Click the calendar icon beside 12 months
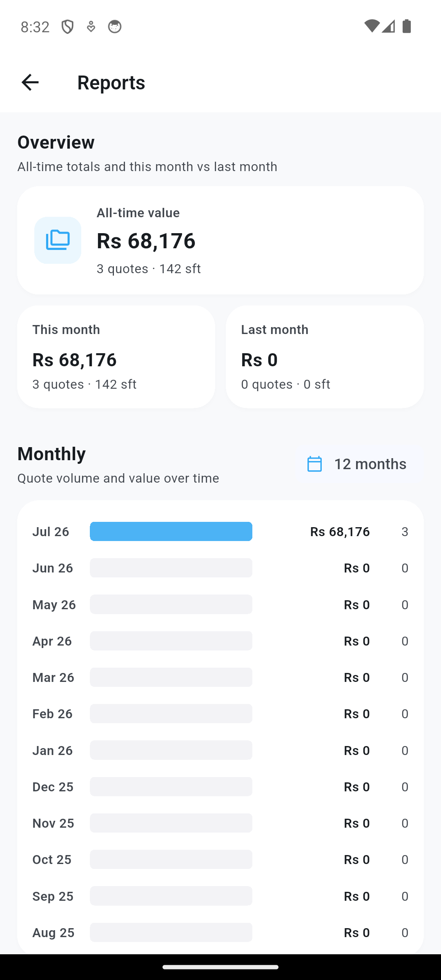 tap(314, 464)
